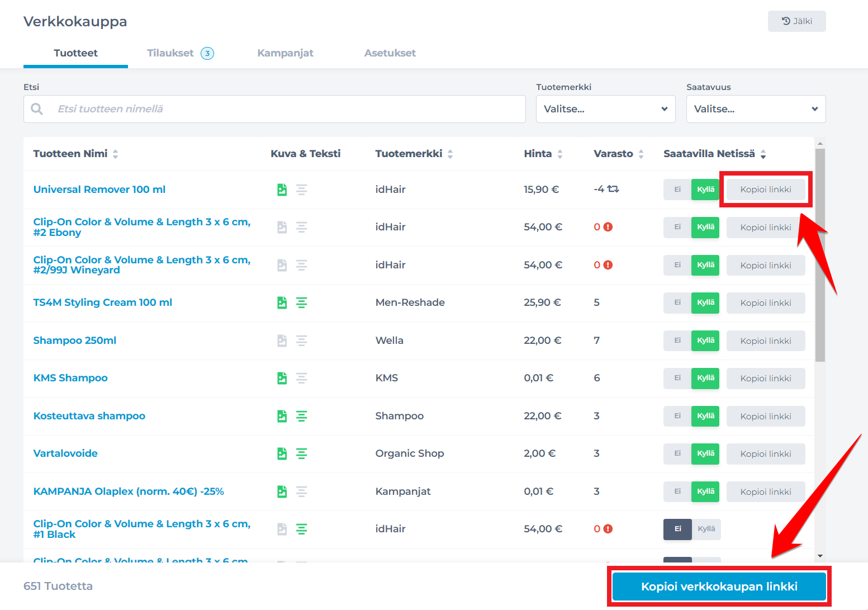The height and width of the screenshot is (610, 868).
Task: Open the TS4M Styling Cream 100 ml link
Action: (103, 302)
